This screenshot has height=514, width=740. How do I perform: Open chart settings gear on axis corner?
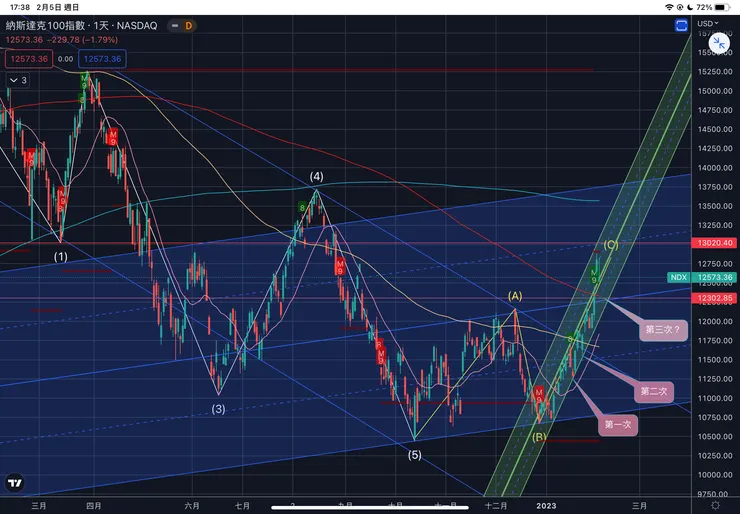coord(715,506)
